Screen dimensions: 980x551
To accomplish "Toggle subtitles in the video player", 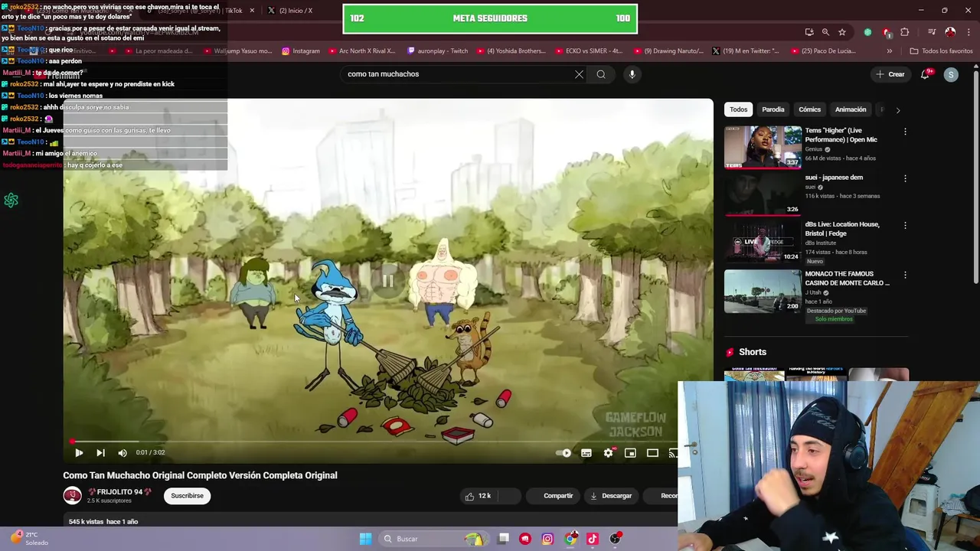I will click(x=586, y=453).
